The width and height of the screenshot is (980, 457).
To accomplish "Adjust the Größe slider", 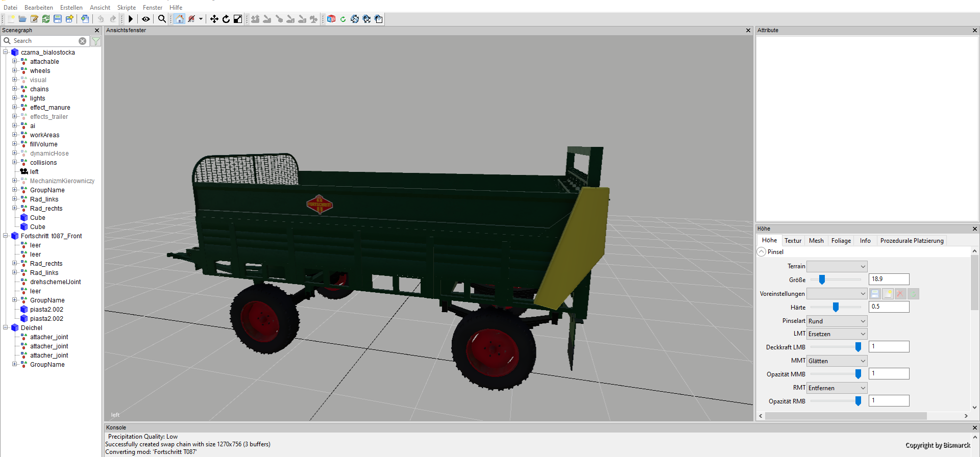I will [822, 280].
